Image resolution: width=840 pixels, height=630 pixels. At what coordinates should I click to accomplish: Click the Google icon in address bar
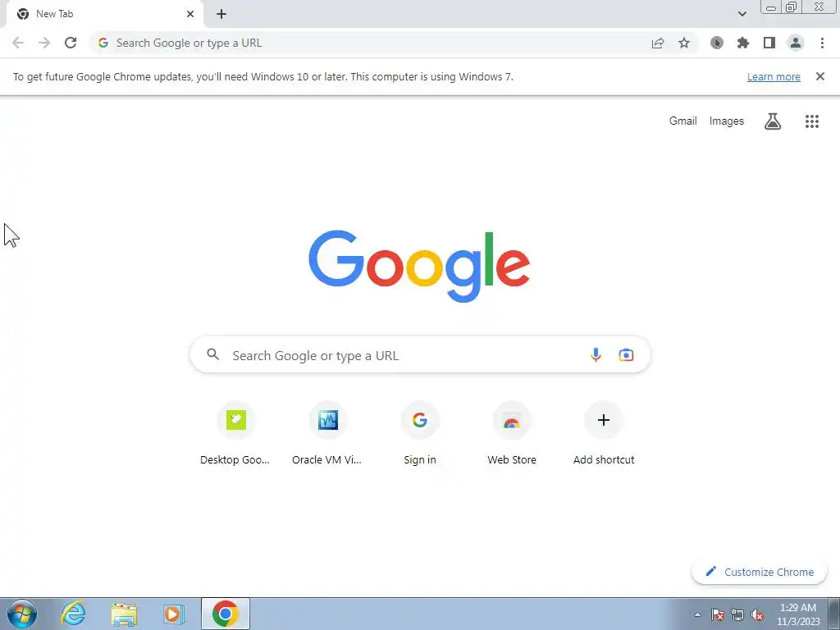click(103, 43)
